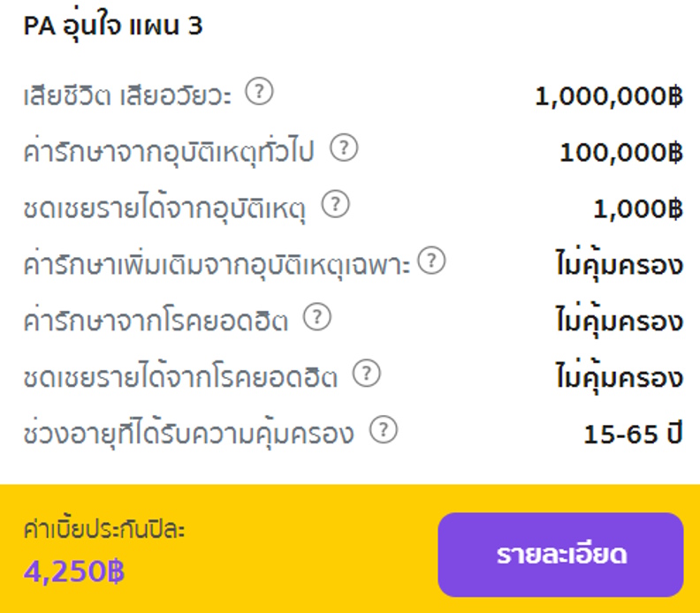This screenshot has height=613, width=700.
Task: Click the ค่าเบี้ยประกันปีละ label
Action: click(x=104, y=530)
